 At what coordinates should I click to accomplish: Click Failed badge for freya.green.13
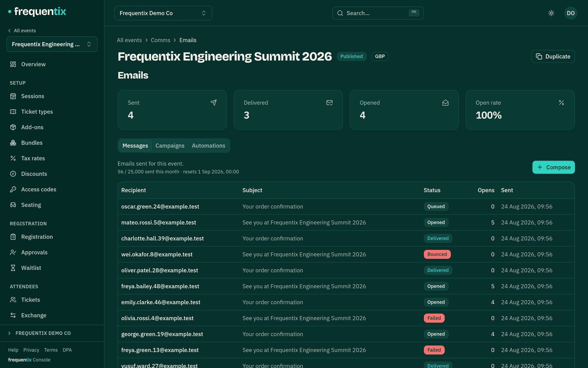coord(434,350)
